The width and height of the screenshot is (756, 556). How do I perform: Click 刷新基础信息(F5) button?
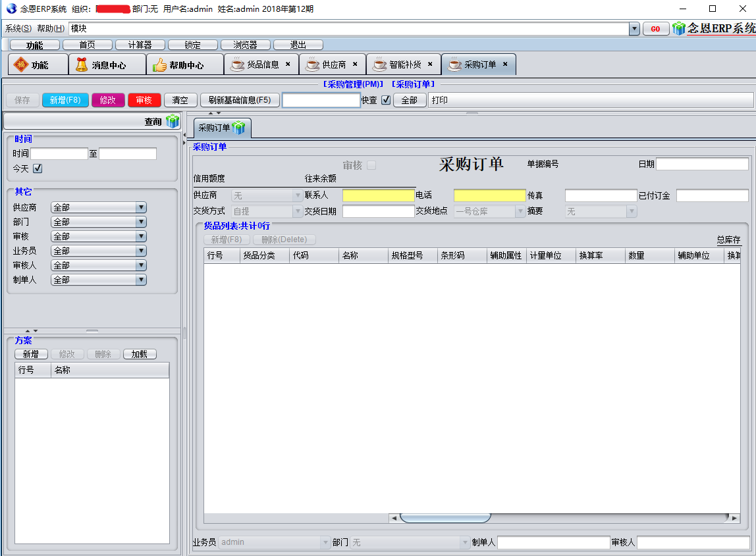tap(240, 100)
